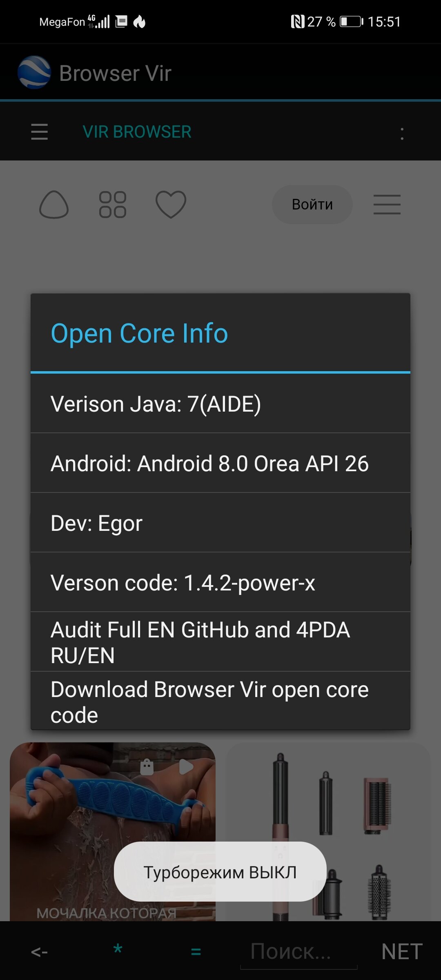Tap the equals sign icon in bottom bar

click(196, 952)
